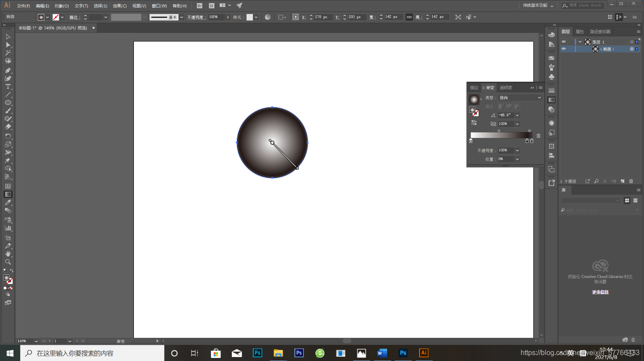Viewport: 644px width, 361px height.
Task: Open 效果(C) menu
Action: coord(119,6)
